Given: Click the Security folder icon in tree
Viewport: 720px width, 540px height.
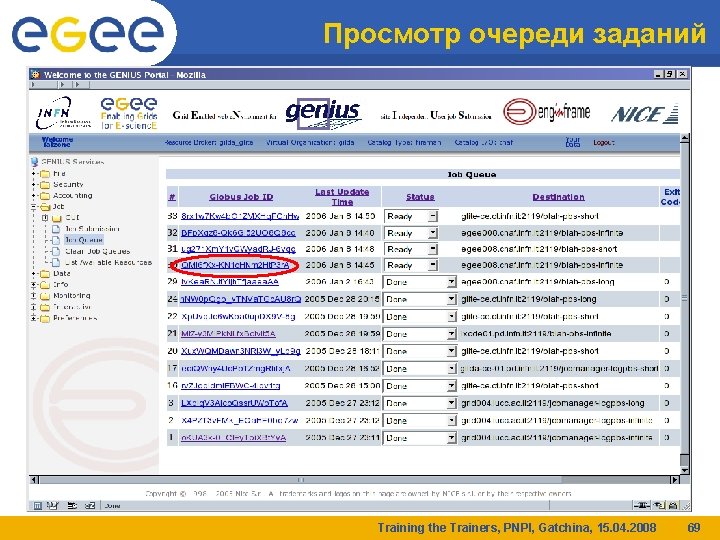Looking at the screenshot, I should pos(45,185).
